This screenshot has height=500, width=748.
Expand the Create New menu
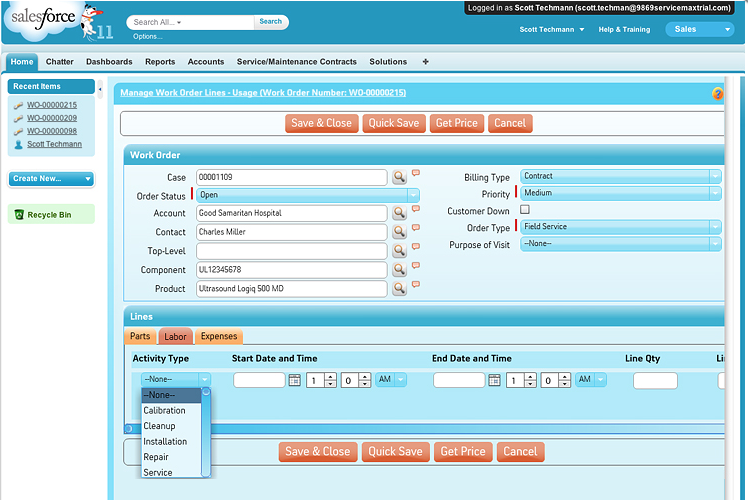52,178
